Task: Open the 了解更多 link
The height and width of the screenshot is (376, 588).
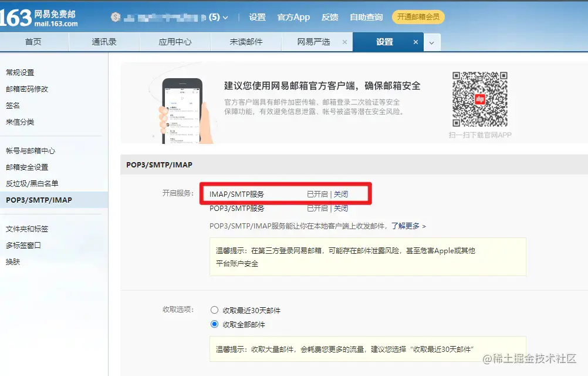Action: (408, 226)
